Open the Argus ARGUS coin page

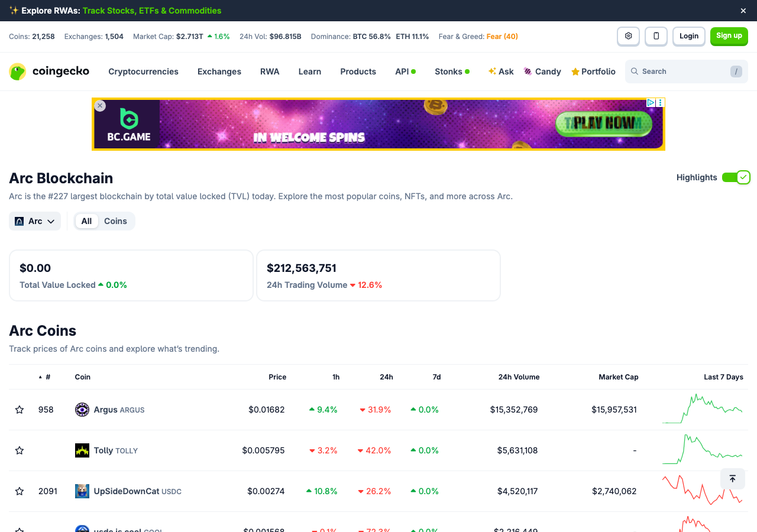click(x=119, y=410)
